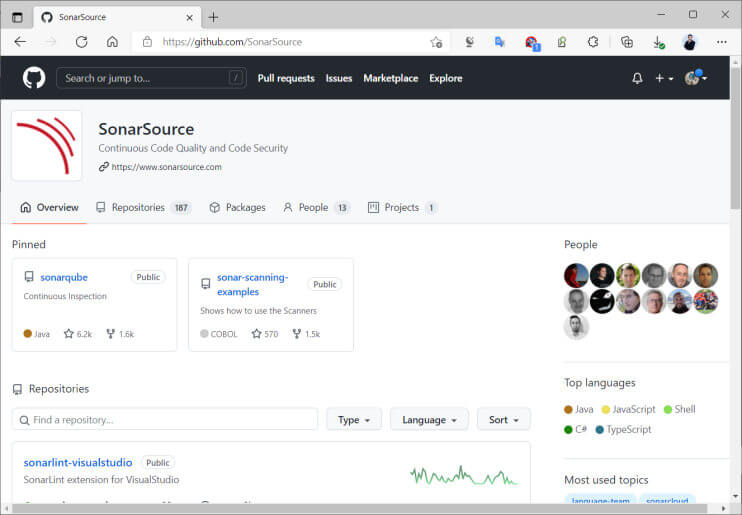View site information lock icon

pyautogui.click(x=147, y=42)
